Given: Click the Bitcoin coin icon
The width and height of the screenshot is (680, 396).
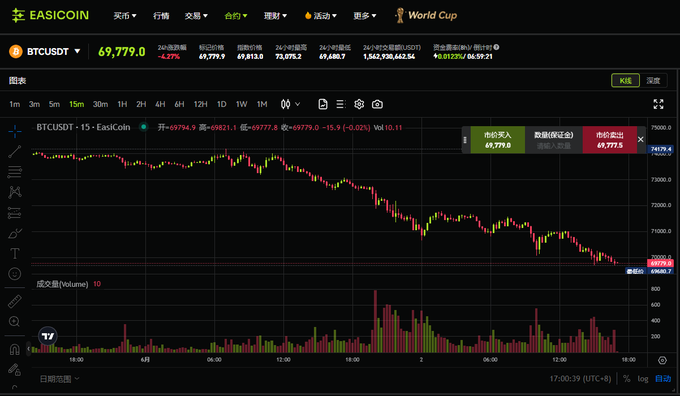Looking at the screenshot, I should click(x=16, y=52).
